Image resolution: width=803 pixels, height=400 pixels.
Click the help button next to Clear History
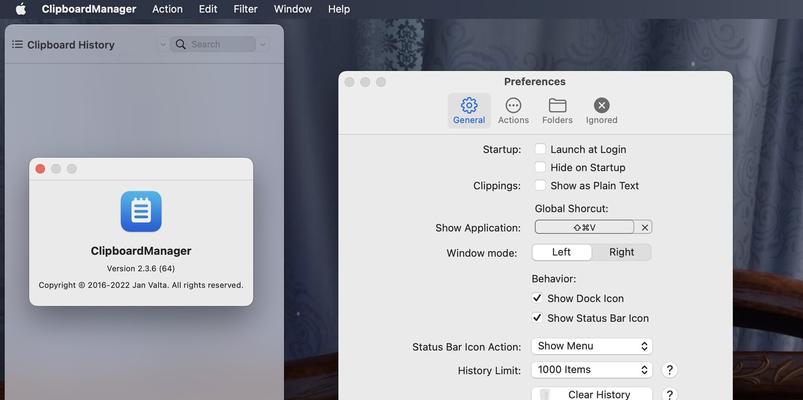[x=669, y=394]
